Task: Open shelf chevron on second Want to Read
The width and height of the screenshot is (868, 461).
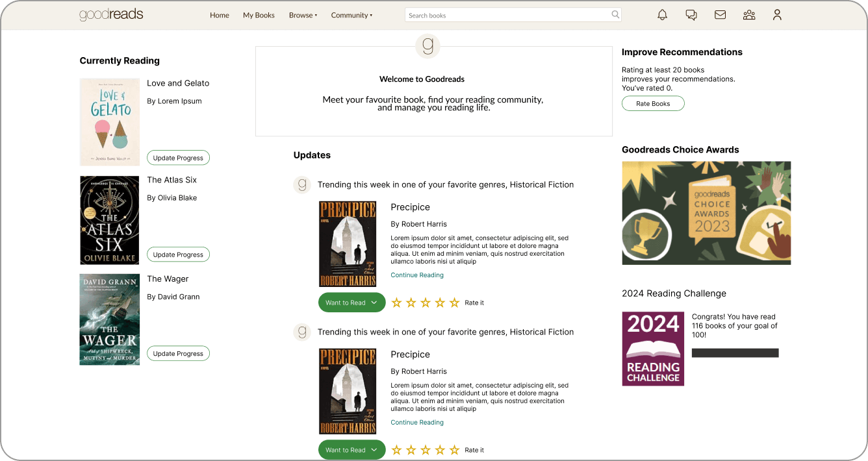Action: 374,450
